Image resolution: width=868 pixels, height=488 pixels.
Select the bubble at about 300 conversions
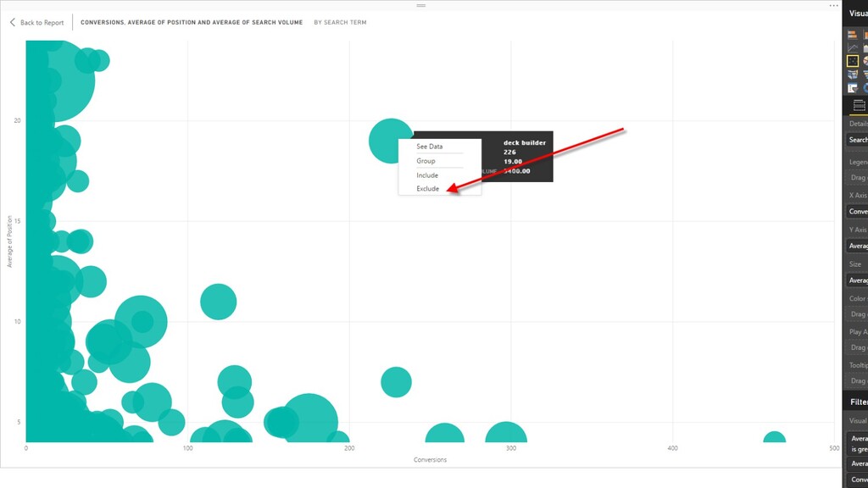[506, 433]
